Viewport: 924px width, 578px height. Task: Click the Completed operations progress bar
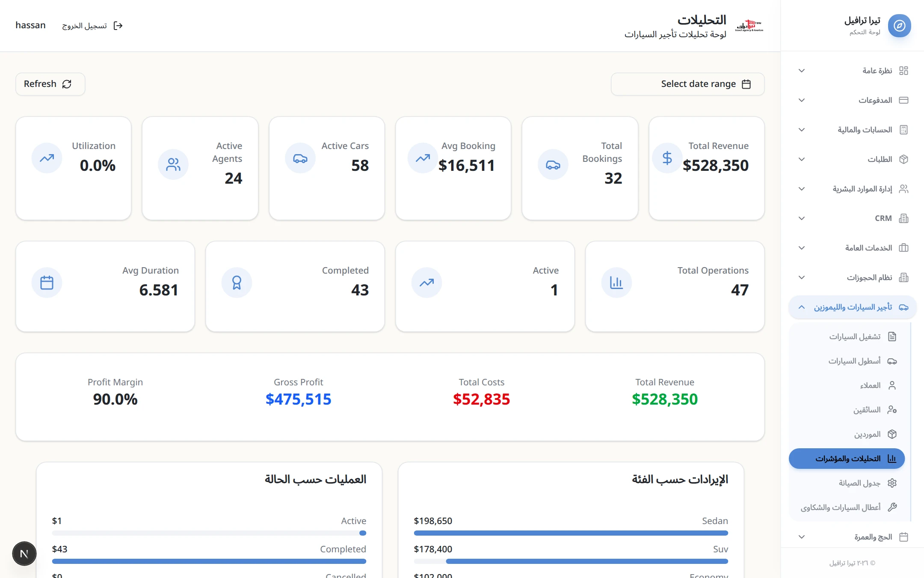point(209,561)
